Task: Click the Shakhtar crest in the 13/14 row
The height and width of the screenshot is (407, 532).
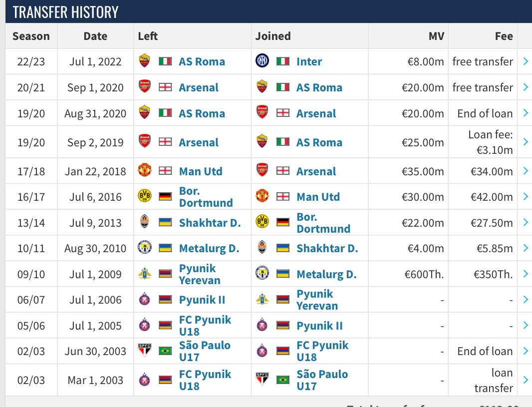Action: [x=145, y=222]
